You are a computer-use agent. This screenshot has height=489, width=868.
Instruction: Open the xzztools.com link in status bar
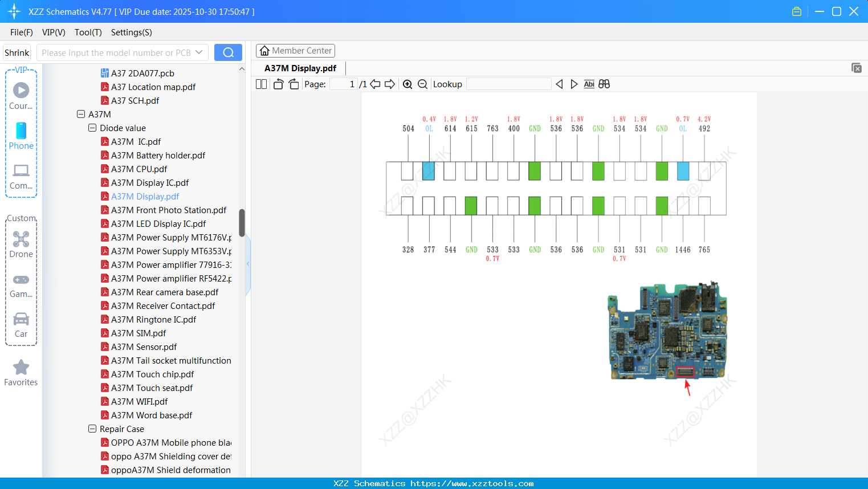point(472,483)
